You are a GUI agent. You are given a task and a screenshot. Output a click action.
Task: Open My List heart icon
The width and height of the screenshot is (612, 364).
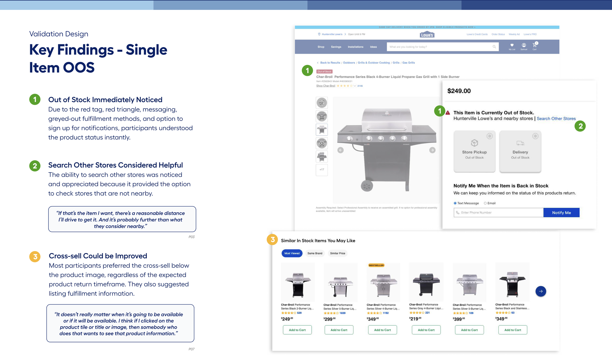pos(512,45)
